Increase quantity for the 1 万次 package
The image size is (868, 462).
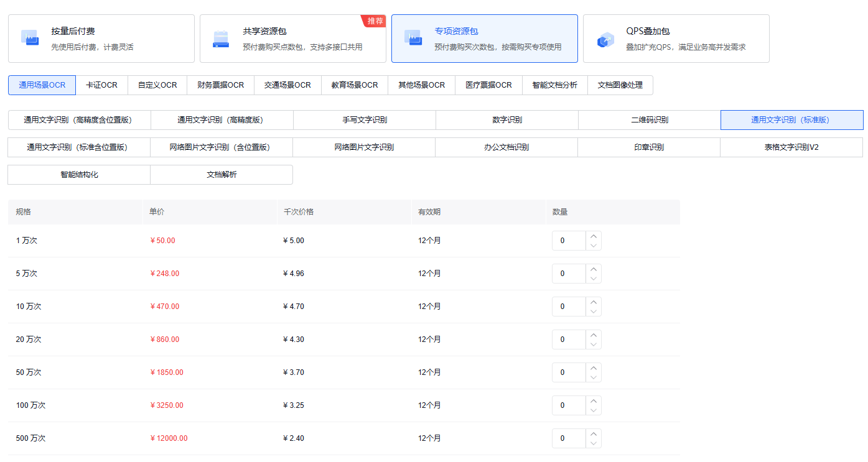tap(594, 236)
